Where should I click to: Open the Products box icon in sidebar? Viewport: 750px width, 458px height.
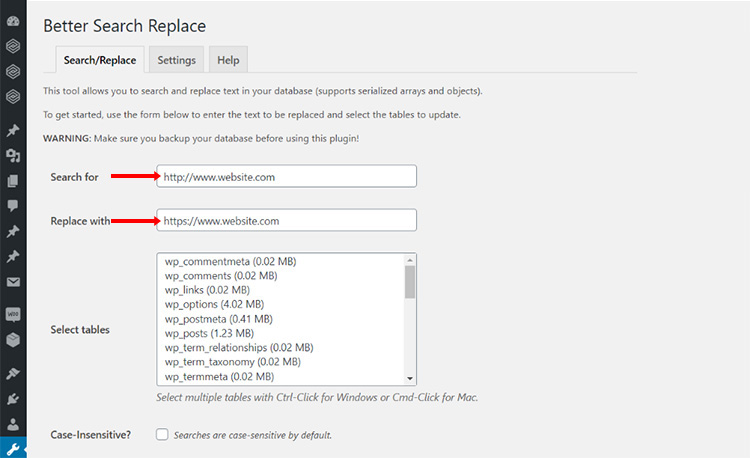click(13, 339)
